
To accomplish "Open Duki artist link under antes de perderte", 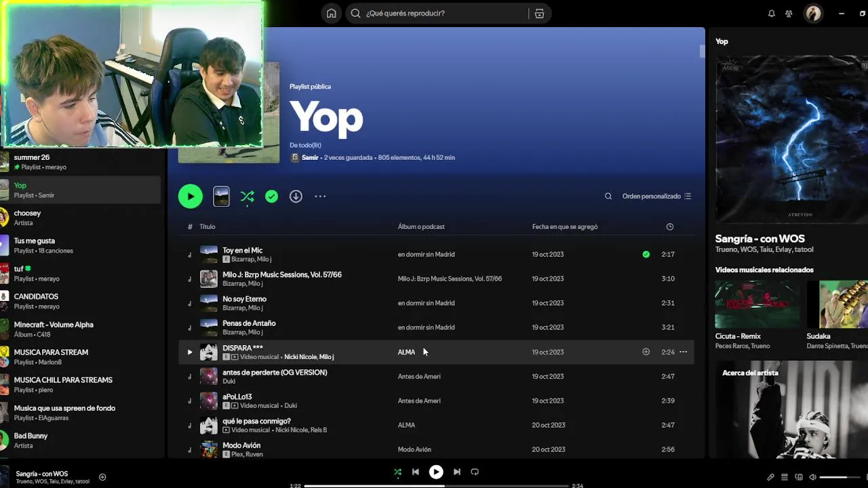I will click(x=229, y=382).
